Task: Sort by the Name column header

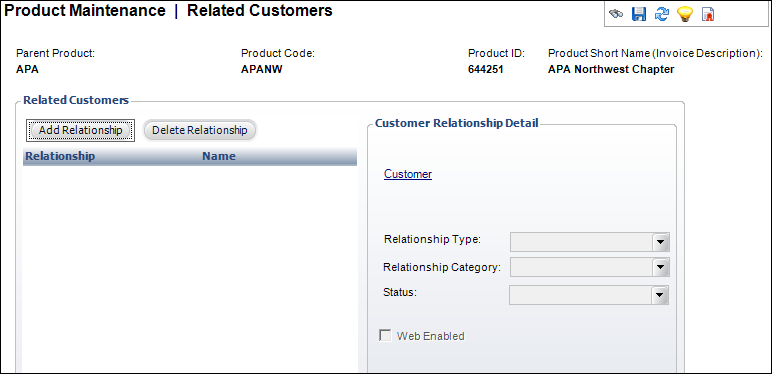Action: [x=219, y=156]
